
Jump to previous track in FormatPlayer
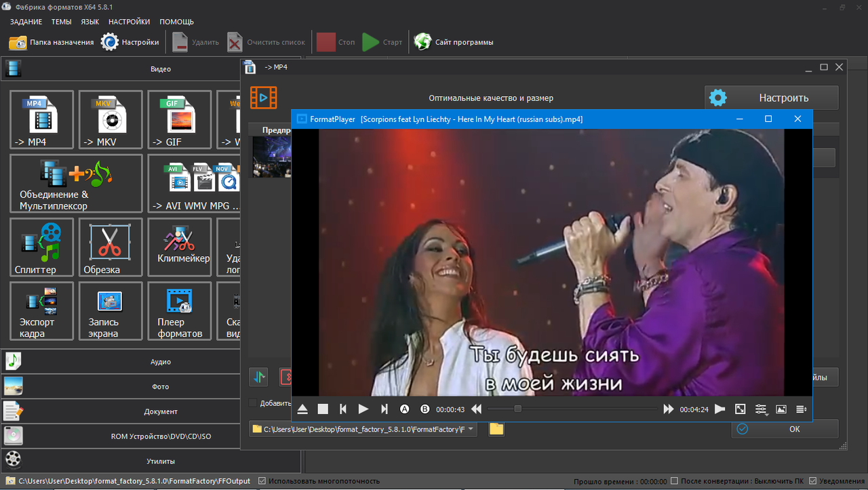(x=343, y=409)
